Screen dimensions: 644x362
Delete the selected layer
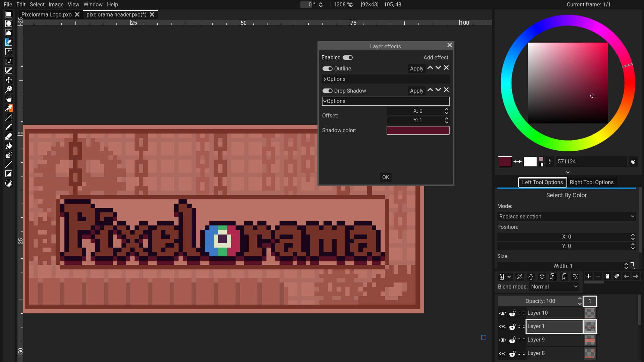(520, 277)
